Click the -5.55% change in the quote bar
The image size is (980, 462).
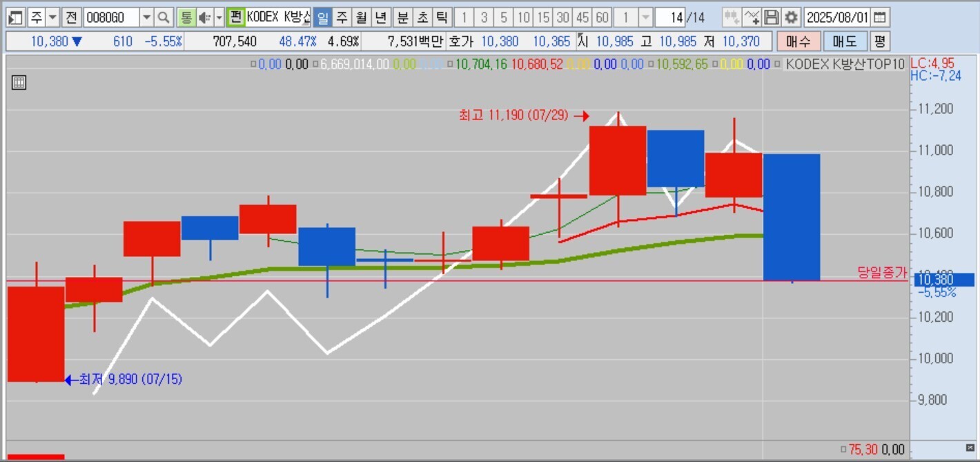[x=164, y=41]
